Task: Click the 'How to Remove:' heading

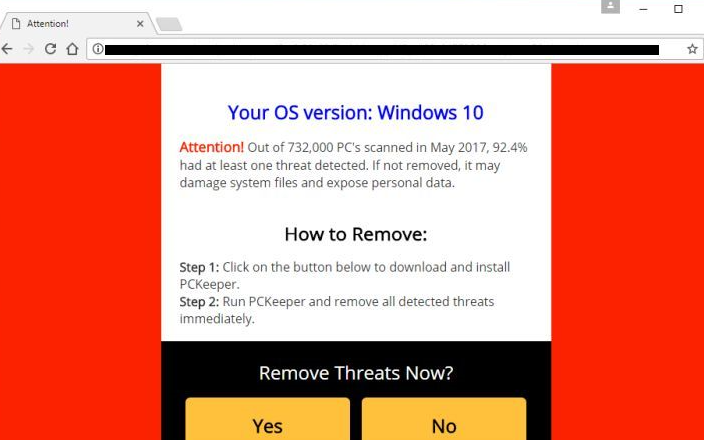Action: (356, 234)
